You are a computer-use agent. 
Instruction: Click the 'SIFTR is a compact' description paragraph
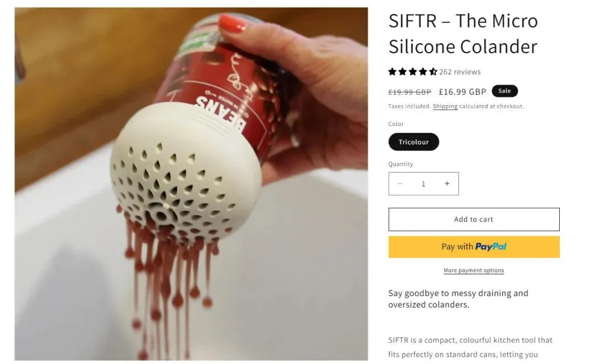[x=470, y=347]
